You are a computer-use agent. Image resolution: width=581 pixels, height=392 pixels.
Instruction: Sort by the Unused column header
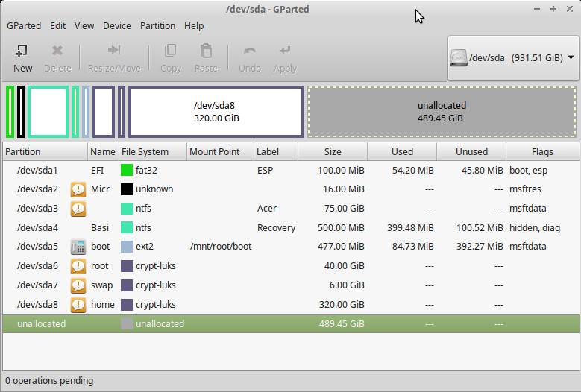[x=471, y=152]
